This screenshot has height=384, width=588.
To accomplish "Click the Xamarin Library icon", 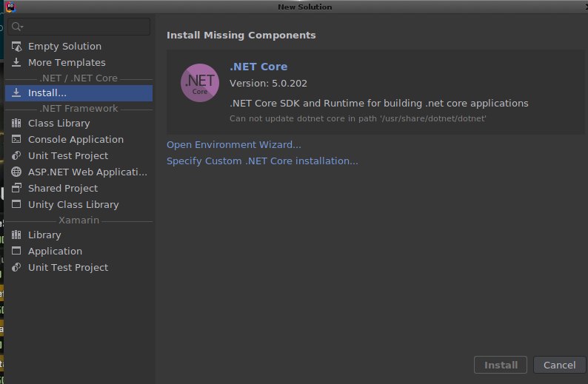I will click(x=16, y=235).
